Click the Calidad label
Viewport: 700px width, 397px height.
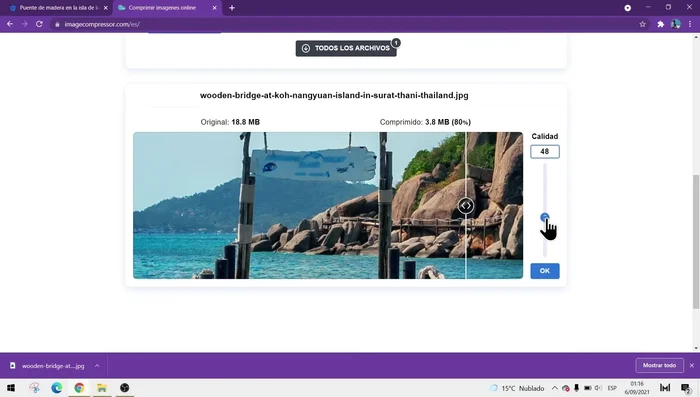tap(545, 136)
